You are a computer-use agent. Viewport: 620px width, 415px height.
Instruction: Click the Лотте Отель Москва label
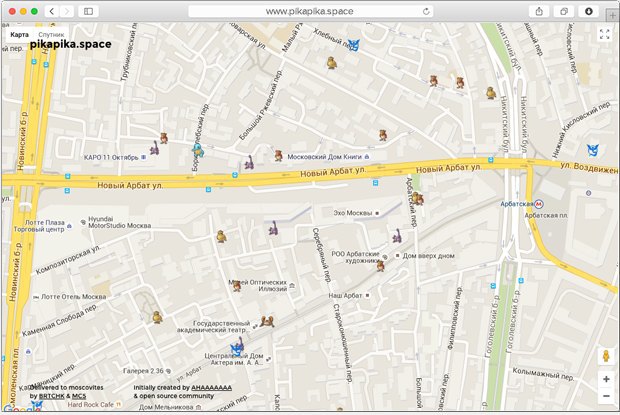(x=74, y=296)
